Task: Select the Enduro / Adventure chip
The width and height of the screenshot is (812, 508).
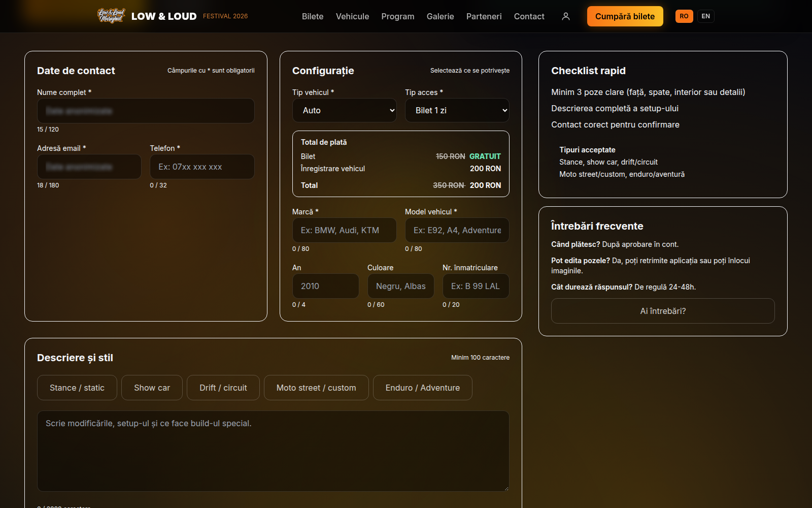Action: [423, 388]
